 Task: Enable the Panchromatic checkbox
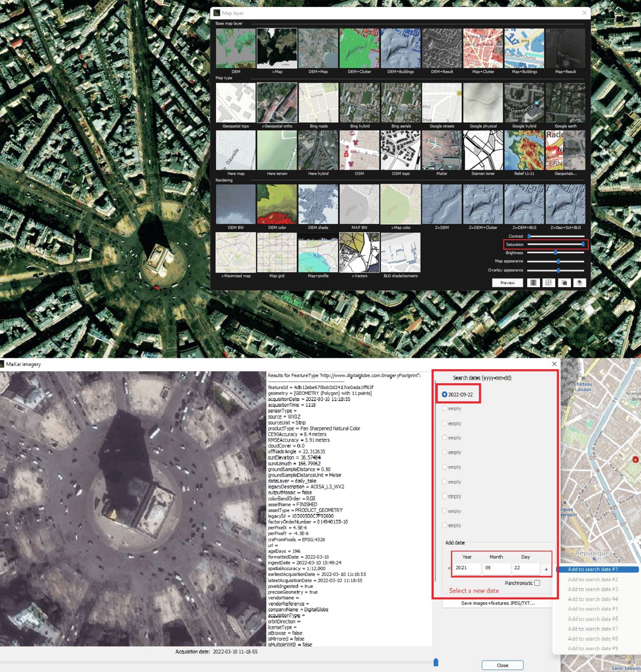click(537, 583)
